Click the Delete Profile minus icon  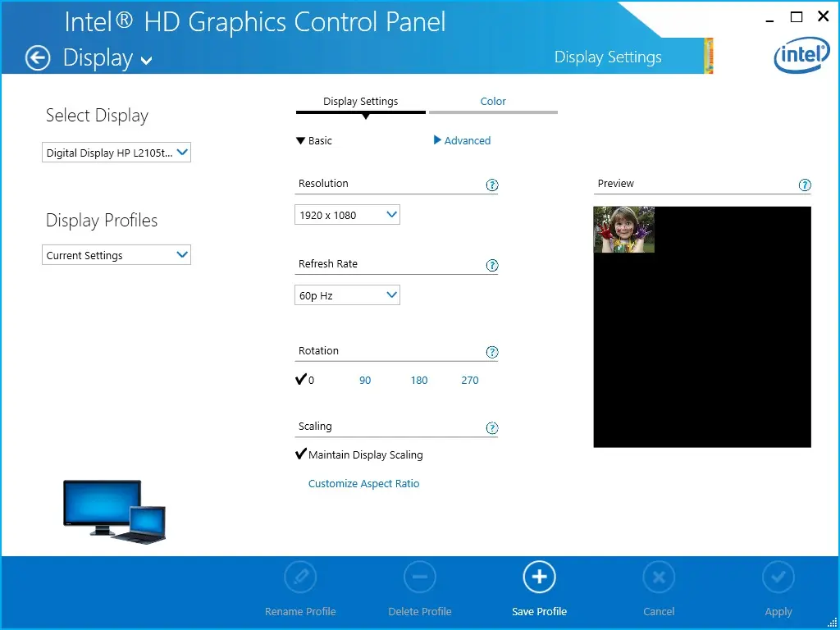coord(419,577)
